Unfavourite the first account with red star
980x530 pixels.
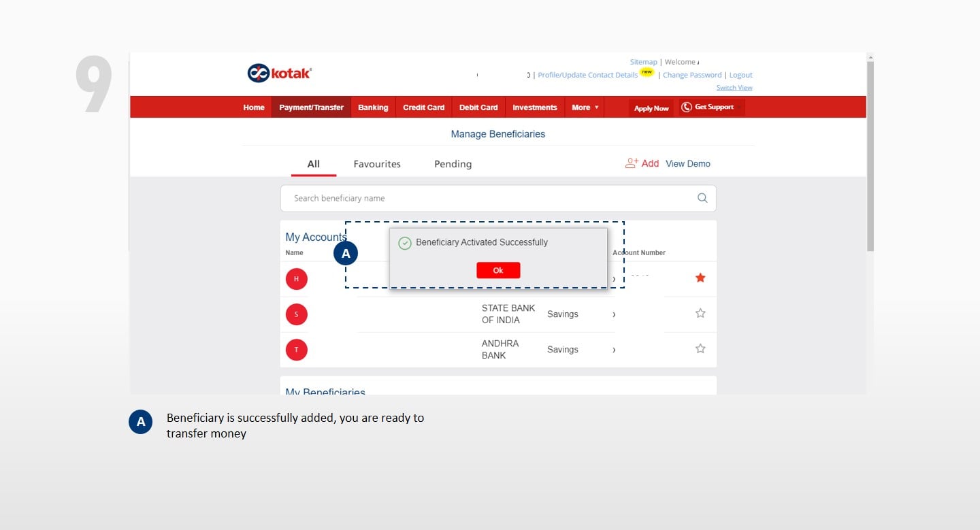coord(700,278)
